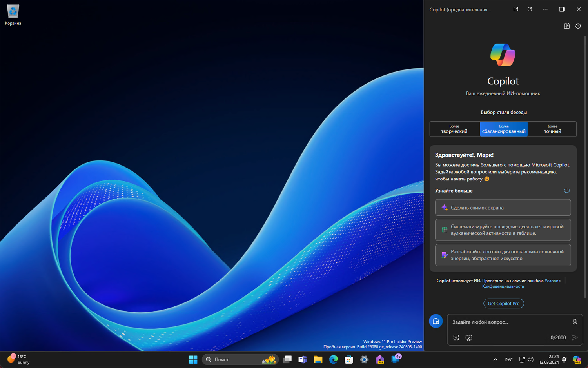Switch the 'РУС' input language
The width and height of the screenshot is (588, 368).
[x=509, y=359]
